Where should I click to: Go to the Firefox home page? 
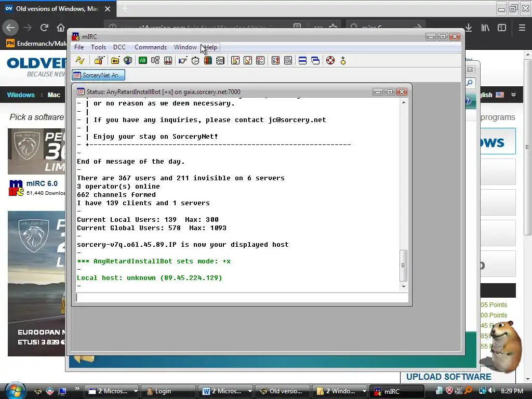tap(60, 28)
